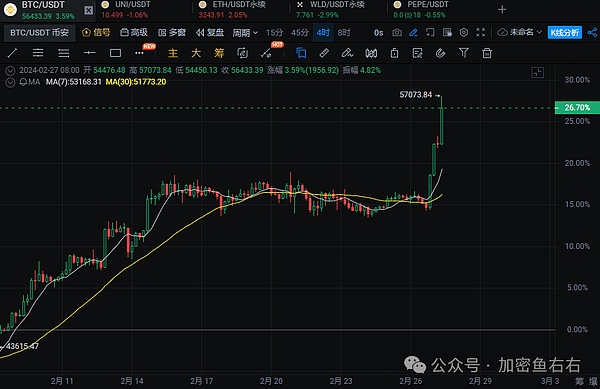
Task: Collapse the MA indicator row
Action: (x=10, y=82)
